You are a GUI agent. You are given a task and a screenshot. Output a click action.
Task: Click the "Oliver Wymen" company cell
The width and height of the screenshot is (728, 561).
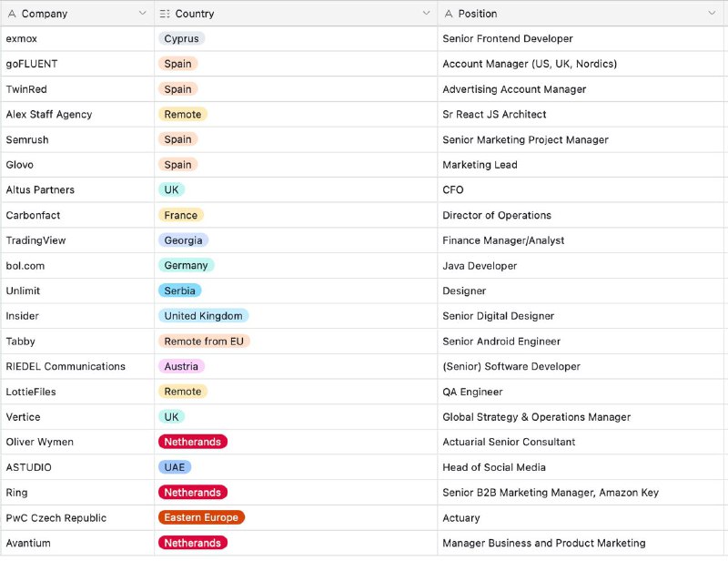77,442
